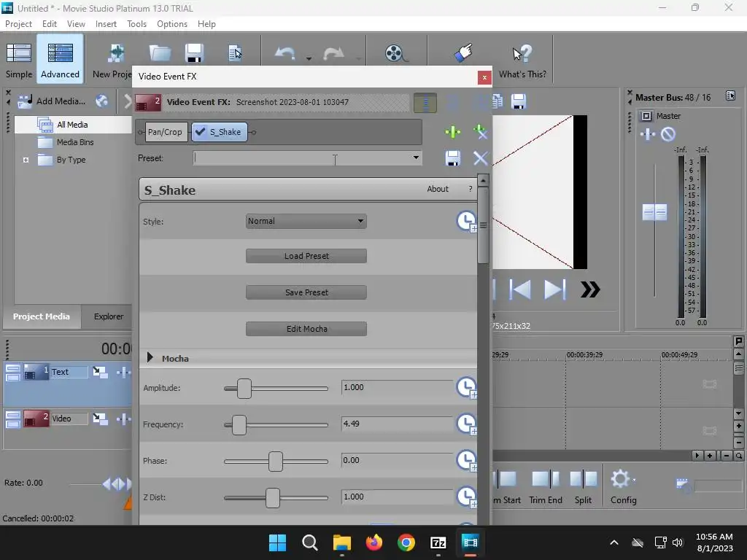
Task: Click Config gear icon in timeline toolbar
Action: (621, 479)
